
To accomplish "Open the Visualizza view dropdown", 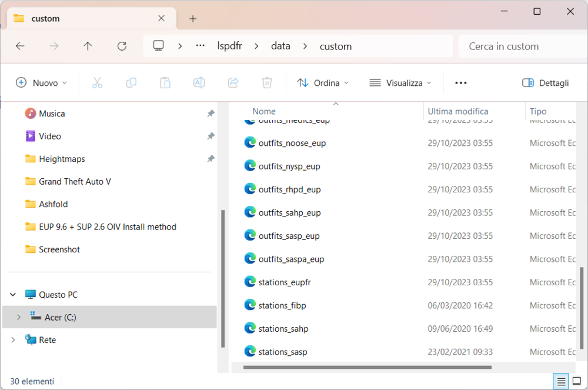I will (x=400, y=82).
